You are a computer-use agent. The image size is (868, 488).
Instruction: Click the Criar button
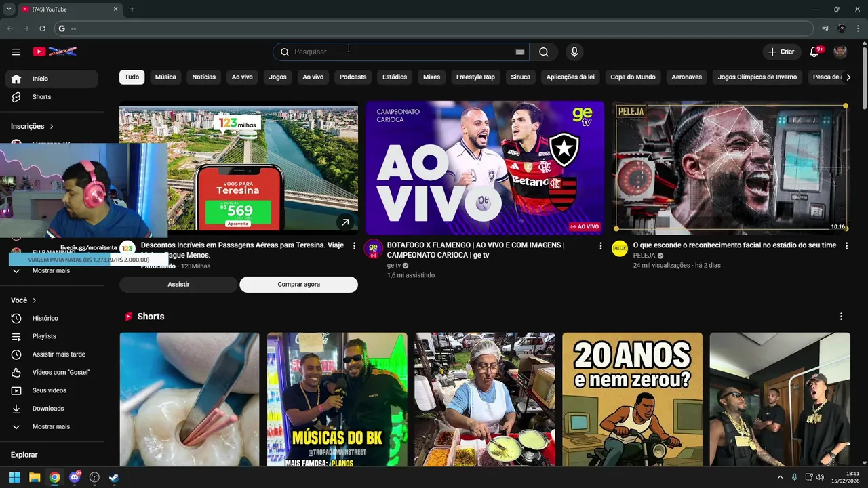tap(781, 52)
